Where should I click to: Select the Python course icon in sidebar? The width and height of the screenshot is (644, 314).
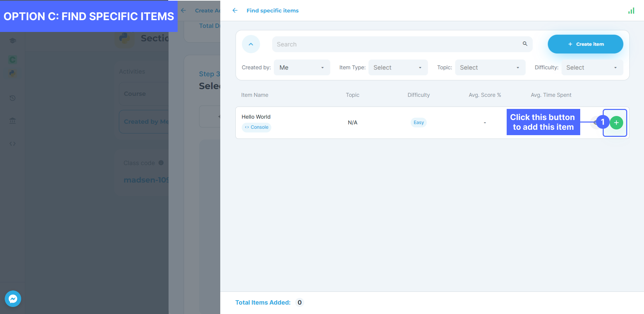(x=12, y=73)
